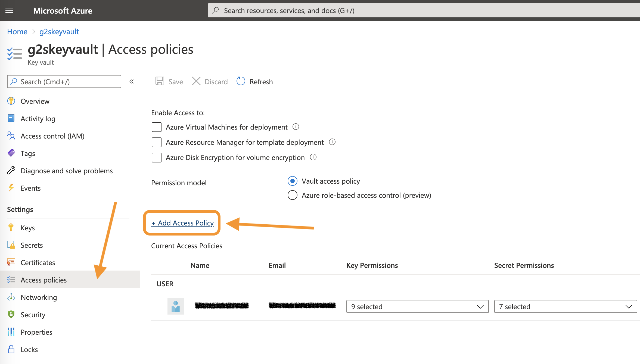Click the Email column header
The image size is (640, 364).
277,265
